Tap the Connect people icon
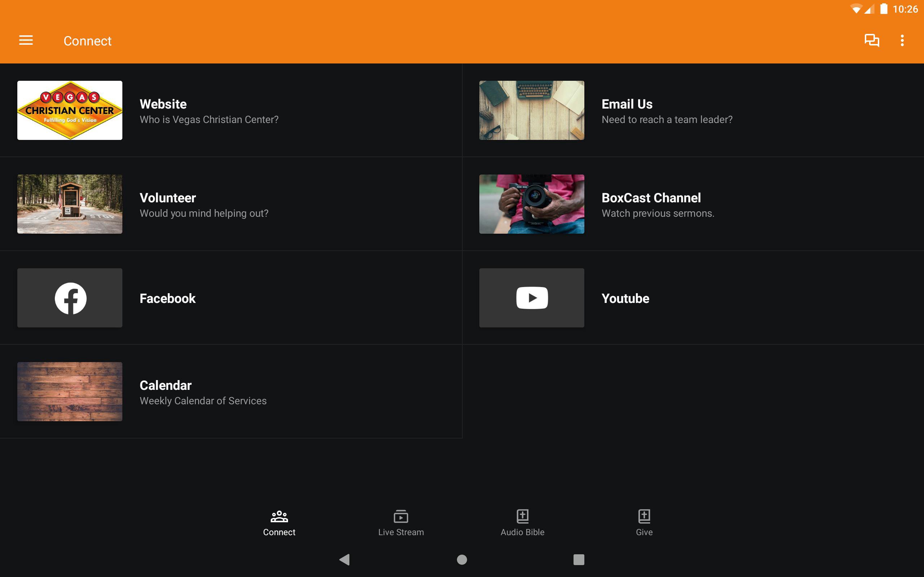Image resolution: width=924 pixels, height=577 pixels. (x=279, y=516)
